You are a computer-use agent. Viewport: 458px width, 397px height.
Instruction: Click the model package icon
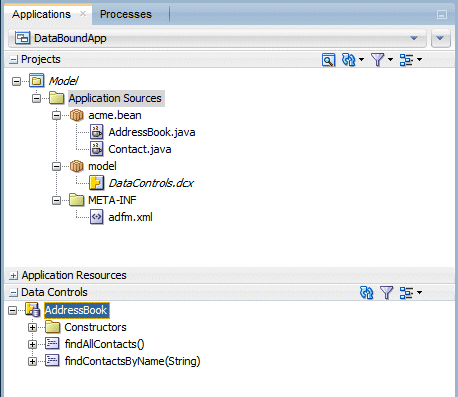click(76, 166)
